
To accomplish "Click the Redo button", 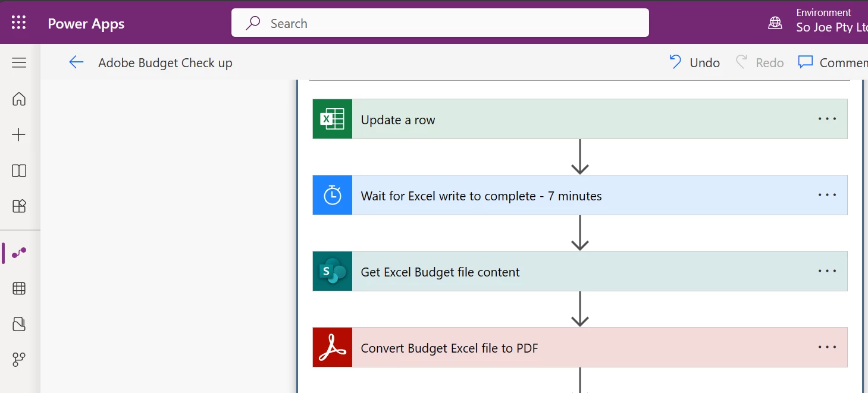I will 760,62.
